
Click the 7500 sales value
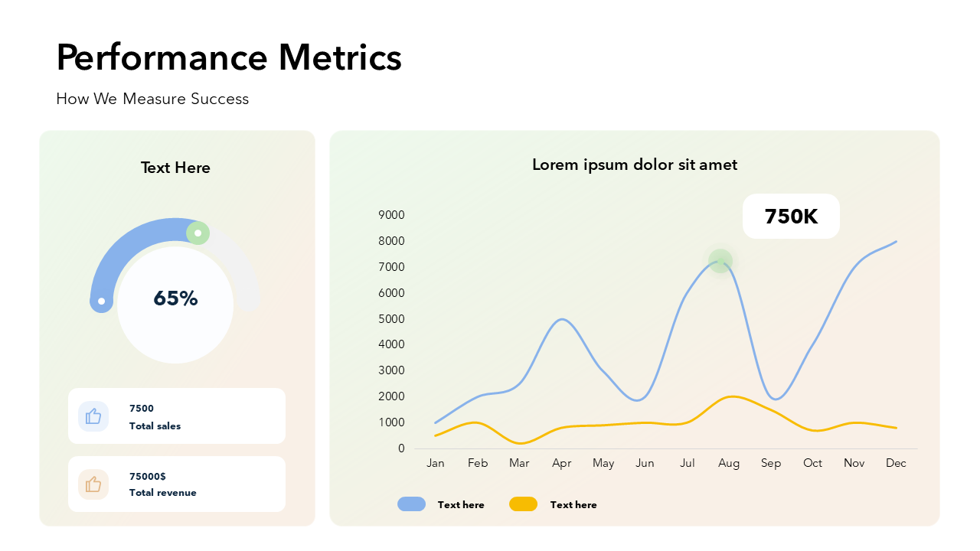click(142, 409)
